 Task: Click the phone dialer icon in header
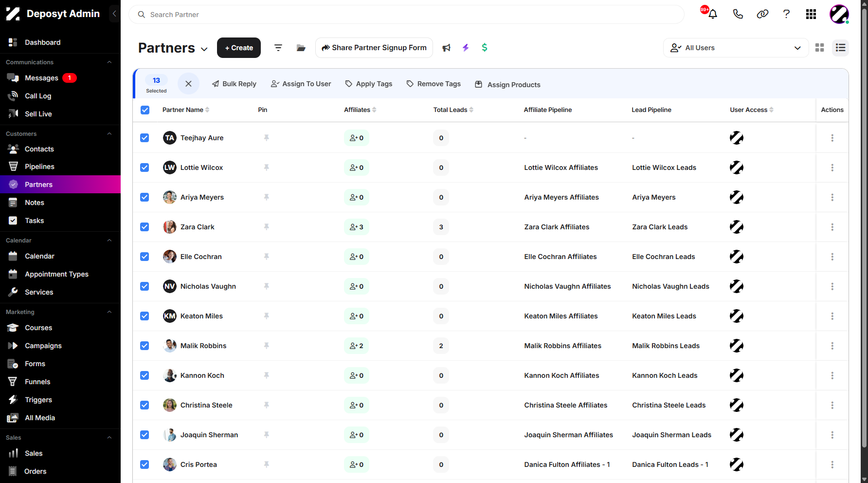click(738, 14)
